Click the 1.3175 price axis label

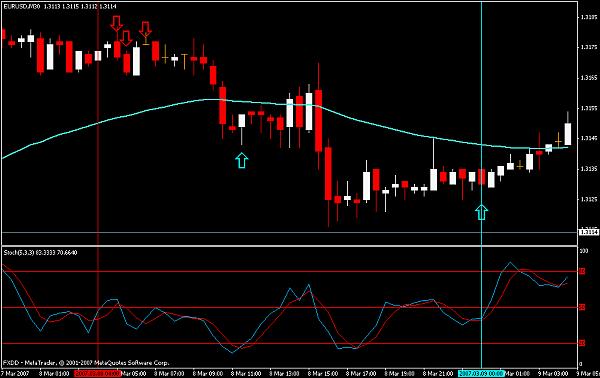pyautogui.click(x=589, y=47)
